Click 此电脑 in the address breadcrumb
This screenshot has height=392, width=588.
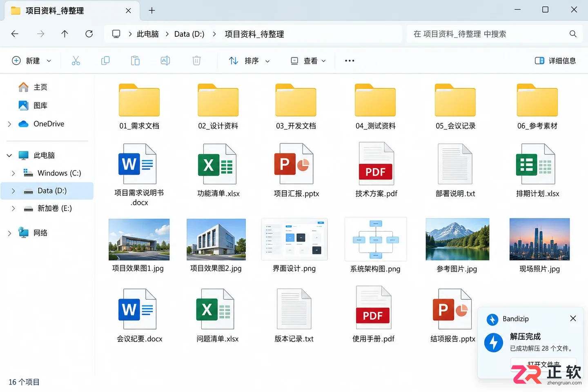point(147,34)
